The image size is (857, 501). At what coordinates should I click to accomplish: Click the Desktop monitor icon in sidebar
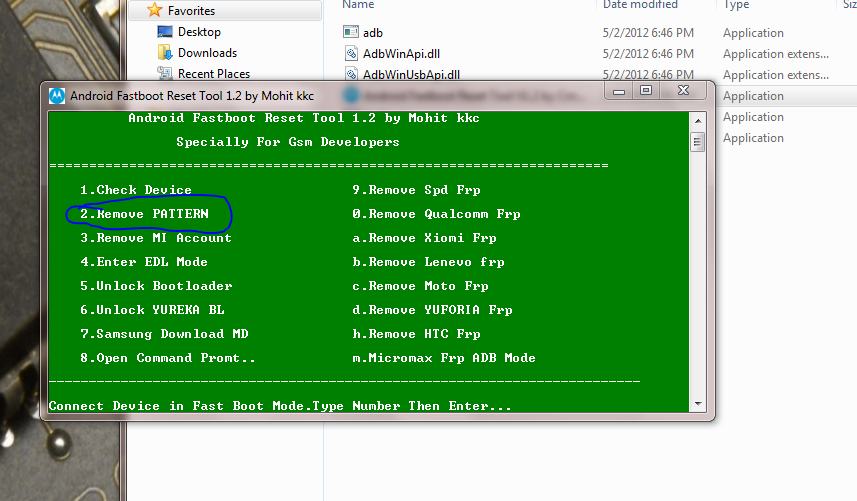click(x=165, y=32)
